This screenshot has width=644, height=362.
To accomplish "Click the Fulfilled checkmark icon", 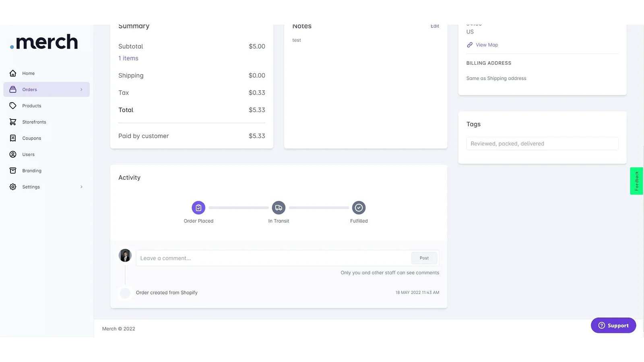I will coord(359,208).
